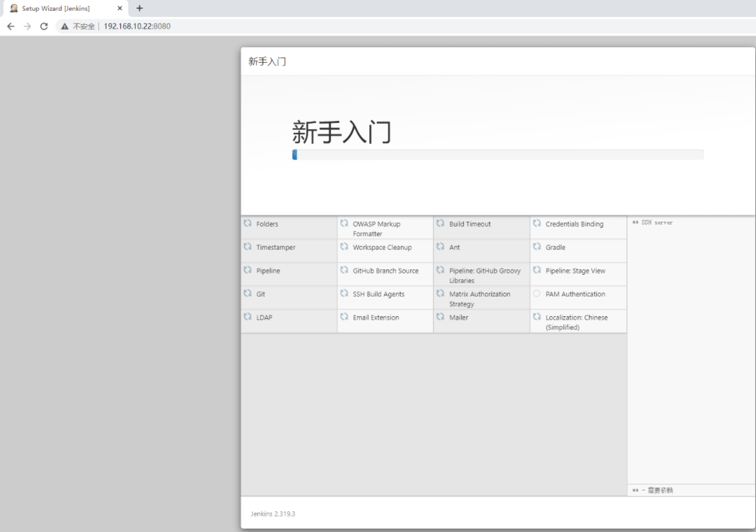The image size is (756, 532).
Task: Click the Localization: Chinese (Simplified) label
Action: [576, 322]
